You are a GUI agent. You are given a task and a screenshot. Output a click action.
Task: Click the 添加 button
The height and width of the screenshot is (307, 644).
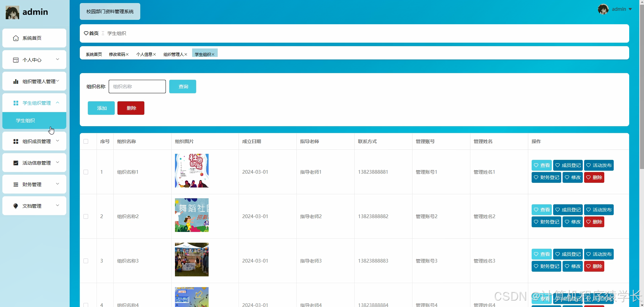[x=101, y=108]
